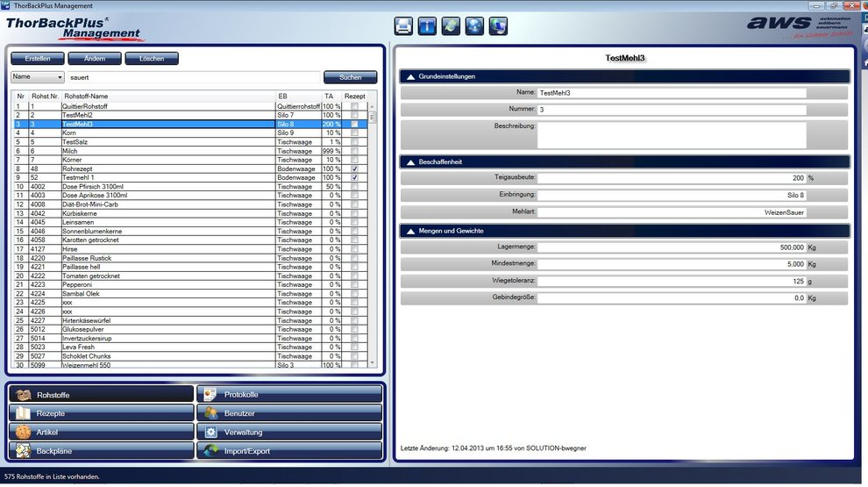Click the list scrollbar up arrow
Viewport: 868px width, 487px height.
(x=372, y=106)
